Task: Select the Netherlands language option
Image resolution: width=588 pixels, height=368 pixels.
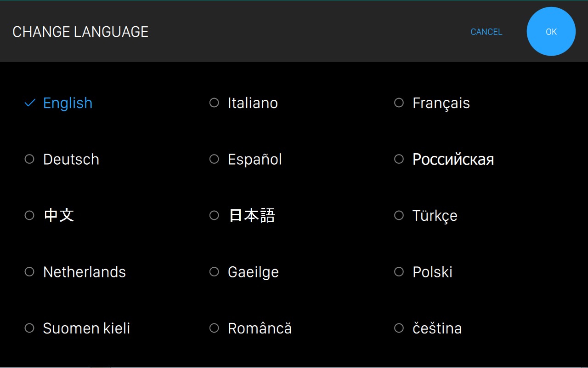Action: [x=29, y=272]
